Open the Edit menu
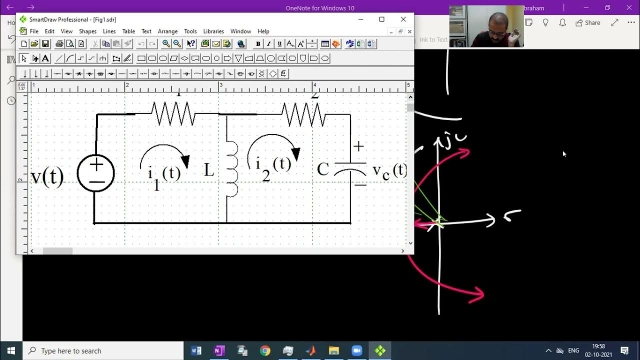Image resolution: width=640 pixels, height=360 pixels. point(49,31)
